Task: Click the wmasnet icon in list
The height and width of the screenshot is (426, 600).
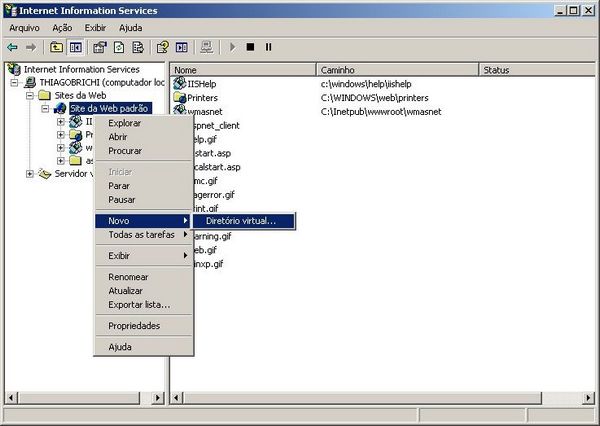Action: pyautogui.click(x=179, y=111)
